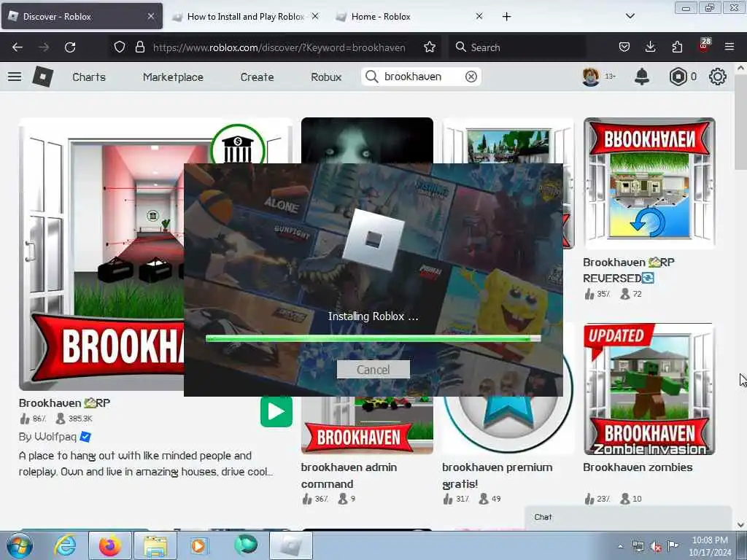The image size is (747, 560).
Task: Launch Internet Explorer from the taskbar
Action: (65, 545)
